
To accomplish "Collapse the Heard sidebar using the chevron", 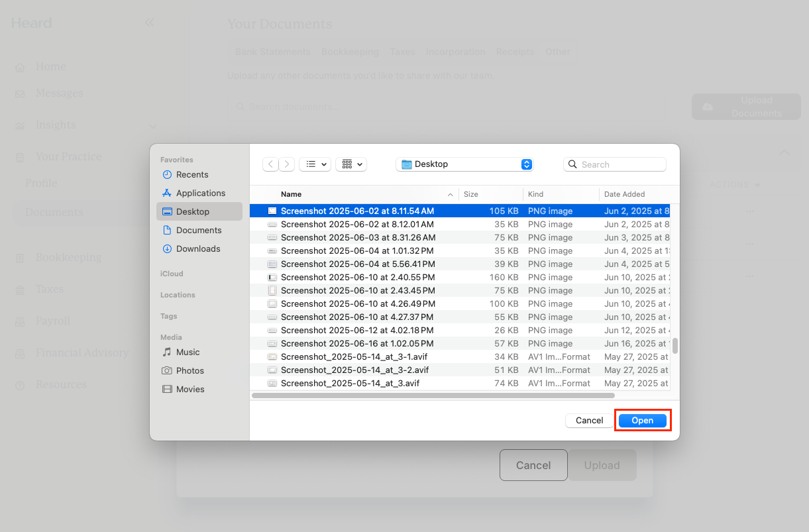I will click(150, 22).
